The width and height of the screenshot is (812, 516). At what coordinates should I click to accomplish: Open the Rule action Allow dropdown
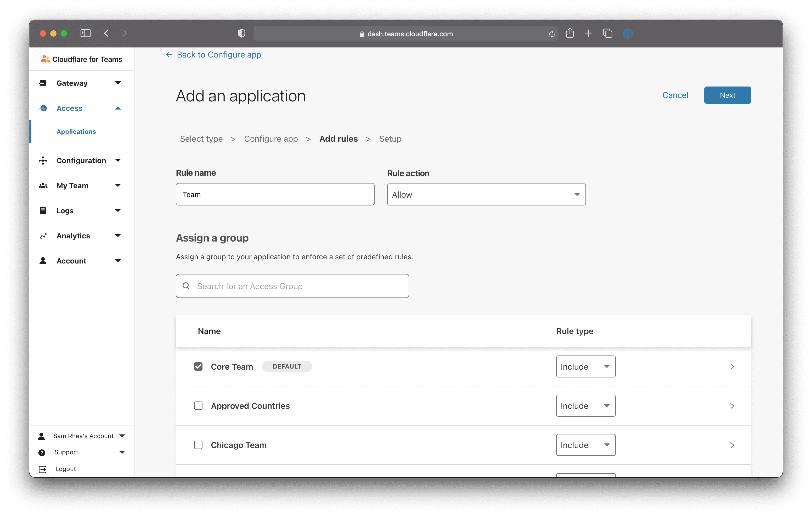point(486,194)
